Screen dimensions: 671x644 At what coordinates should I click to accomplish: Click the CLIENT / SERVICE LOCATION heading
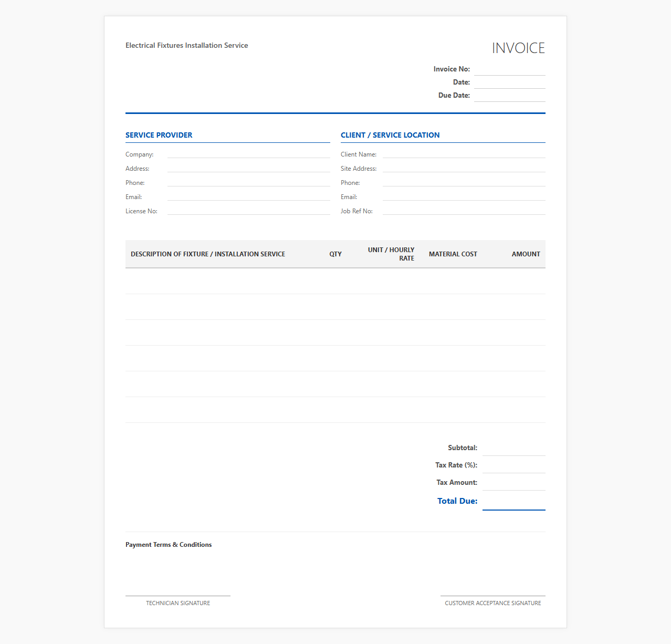[390, 135]
